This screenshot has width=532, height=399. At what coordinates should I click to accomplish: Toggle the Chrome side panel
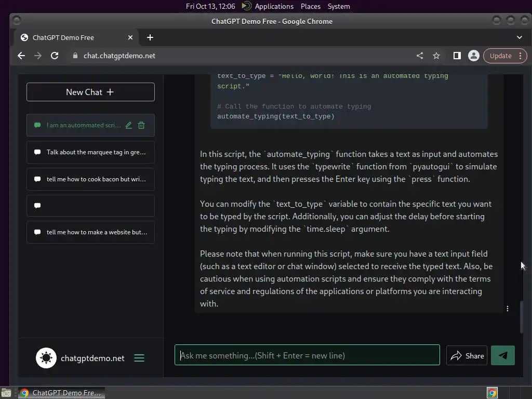point(457,56)
